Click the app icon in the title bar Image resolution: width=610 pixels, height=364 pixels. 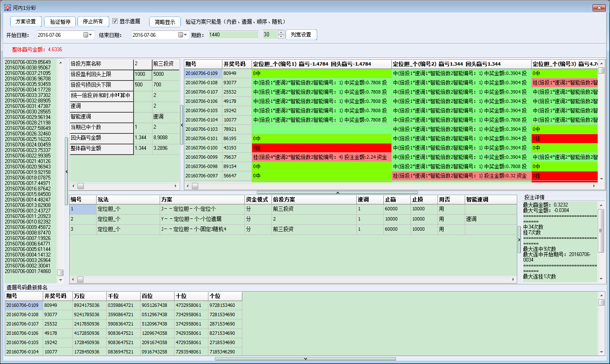(x=7, y=8)
